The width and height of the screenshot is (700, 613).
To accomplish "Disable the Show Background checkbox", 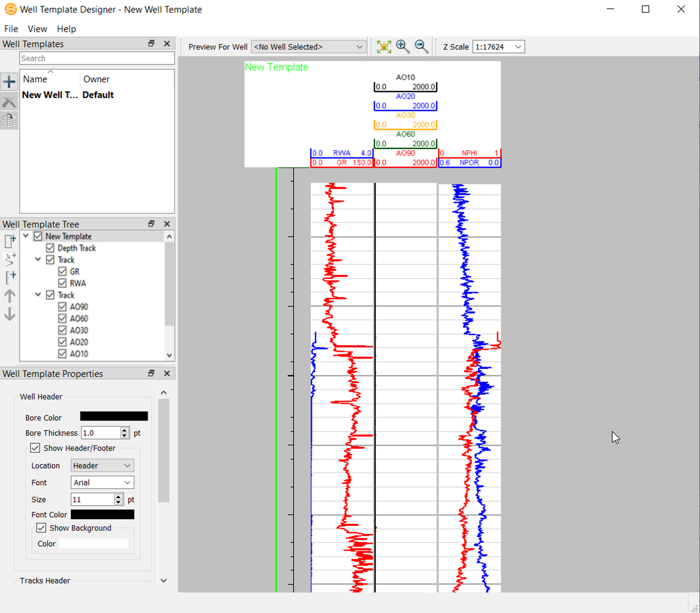I will tap(41, 528).
